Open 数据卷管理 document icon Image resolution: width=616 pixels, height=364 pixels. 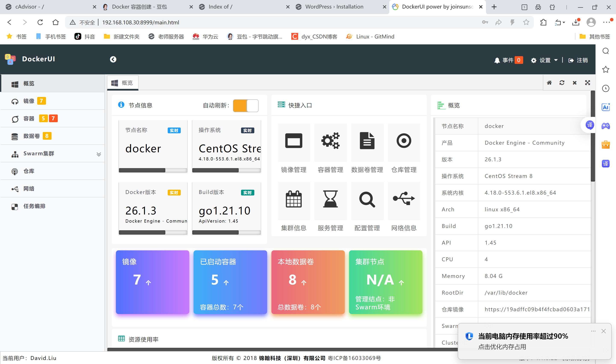click(x=367, y=141)
